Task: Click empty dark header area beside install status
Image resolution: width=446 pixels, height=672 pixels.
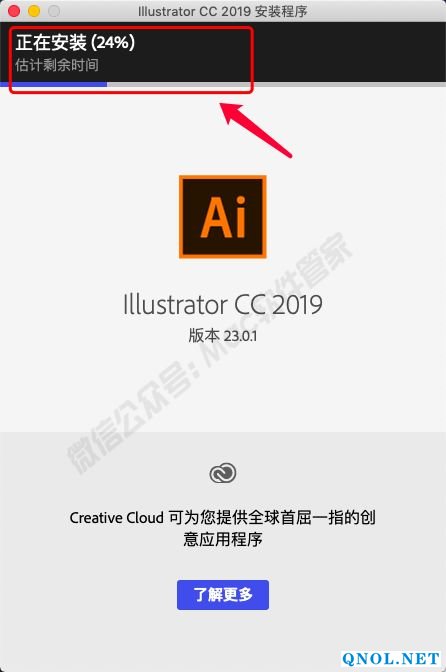Action: pyautogui.click(x=347, y=51)
